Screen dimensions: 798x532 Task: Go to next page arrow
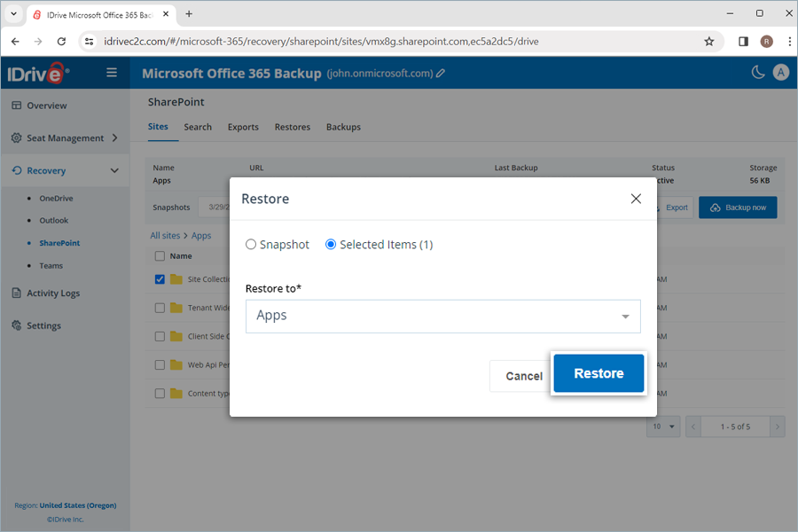coord(777,426)
